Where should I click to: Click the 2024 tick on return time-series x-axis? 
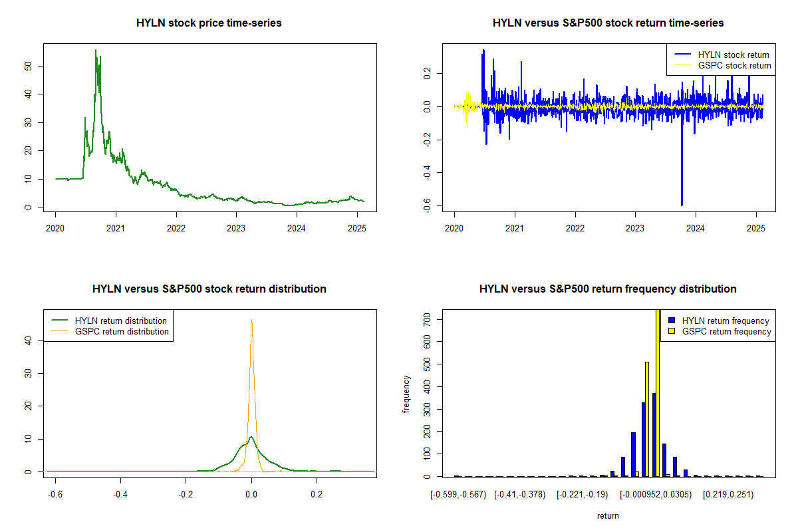click(695, 228)
